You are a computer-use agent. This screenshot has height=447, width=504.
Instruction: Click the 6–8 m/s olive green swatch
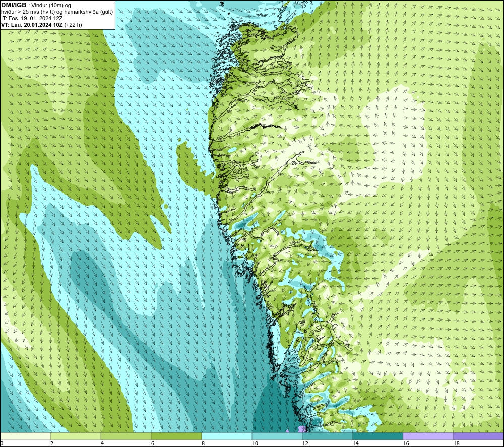pyautogui.click(x=176, y=436)
